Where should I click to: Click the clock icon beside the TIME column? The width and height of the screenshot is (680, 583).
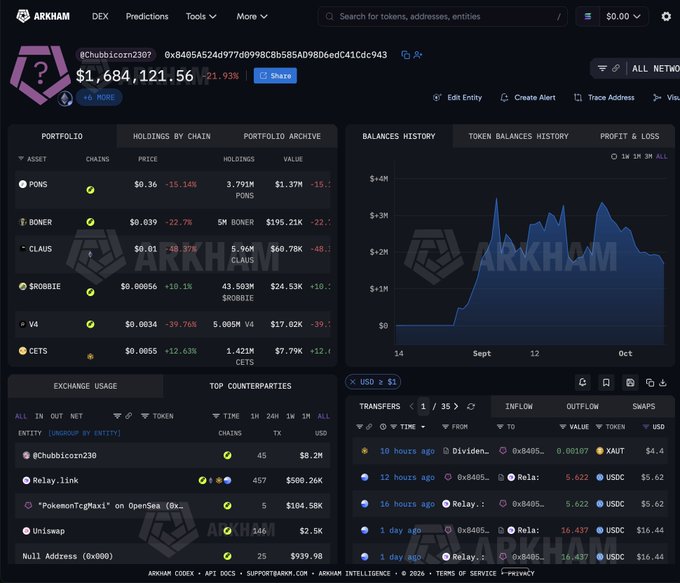pyautogui.click(x=383, y=427)
